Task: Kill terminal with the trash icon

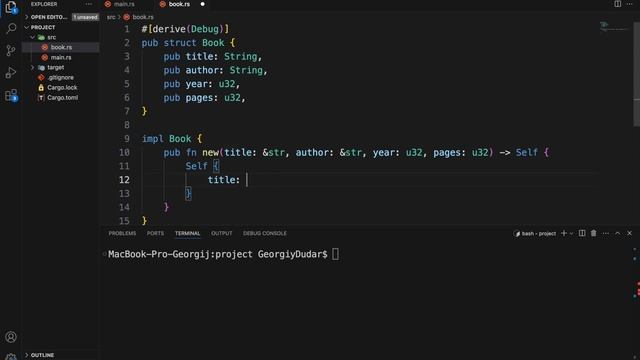Action: pyautogui.click(x=593, y=233)
